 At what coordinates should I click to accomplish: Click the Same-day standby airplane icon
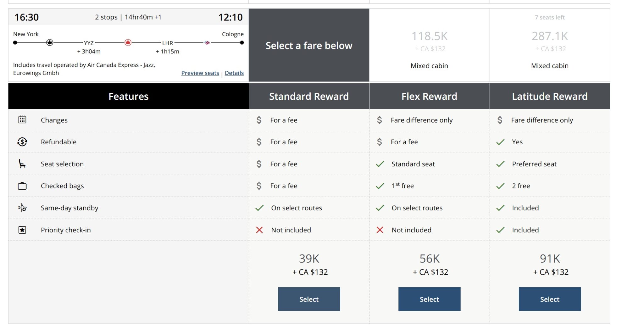point(22,208)
